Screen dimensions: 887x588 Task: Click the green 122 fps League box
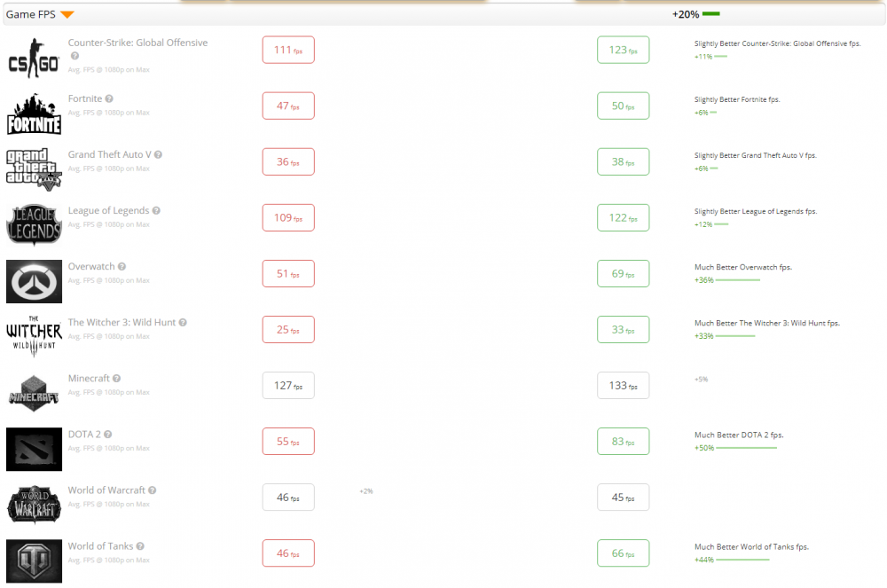coord(624,217)
